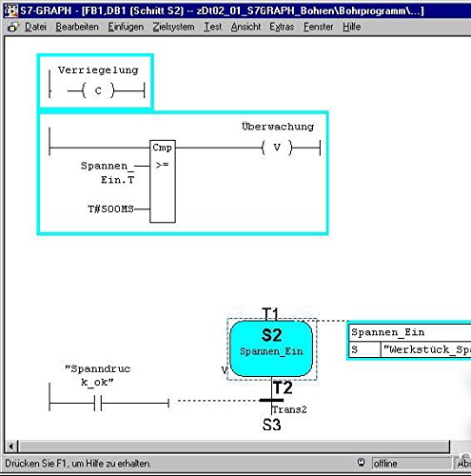
Task: Click the offline status field
Action: pyautogui.click(x=411, y=464)
